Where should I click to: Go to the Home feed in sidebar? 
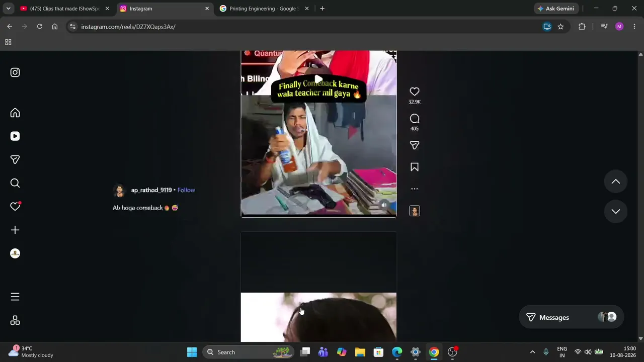pos(15,113)
